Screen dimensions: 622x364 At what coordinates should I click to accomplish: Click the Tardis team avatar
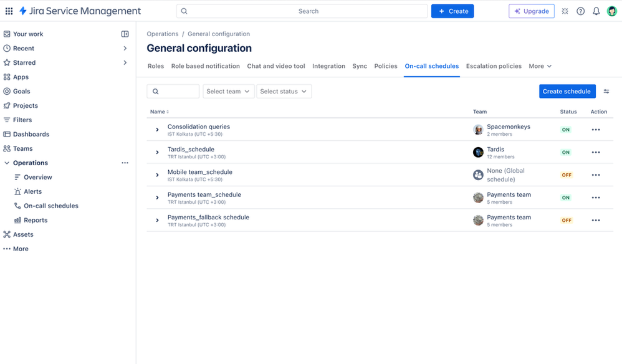[x=478, y=152]
